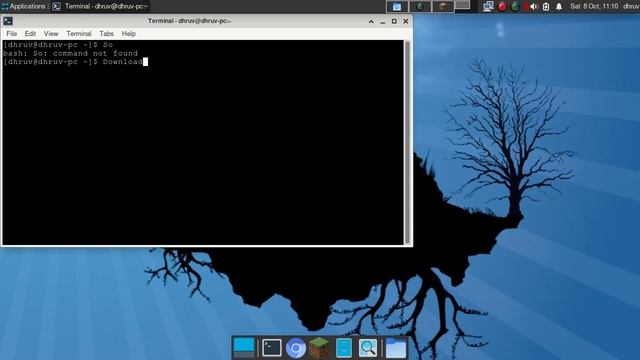The image size is (640, 360).
Task: Open the volume control in the tray
Action: click(533, 7)
